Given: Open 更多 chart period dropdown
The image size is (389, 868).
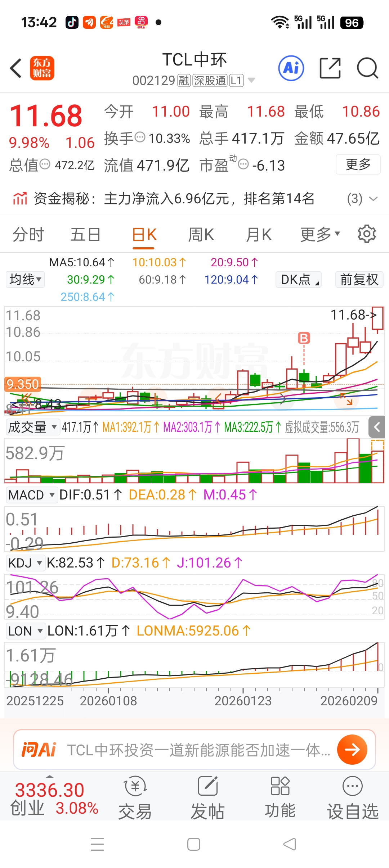Looking at the screenshot, I should click(320, 234).
